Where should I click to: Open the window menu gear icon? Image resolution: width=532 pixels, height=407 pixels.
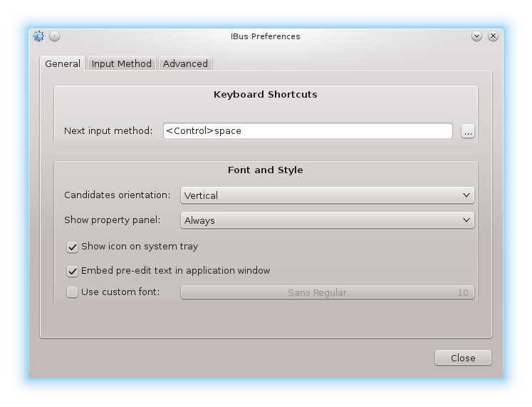click(38, 36)
